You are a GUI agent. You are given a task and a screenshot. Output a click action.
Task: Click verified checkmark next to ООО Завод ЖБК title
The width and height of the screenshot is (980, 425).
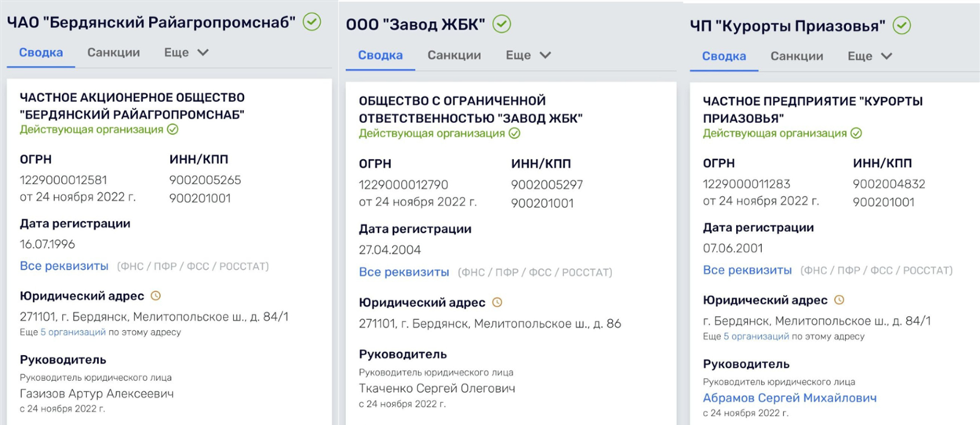(501, 24)
